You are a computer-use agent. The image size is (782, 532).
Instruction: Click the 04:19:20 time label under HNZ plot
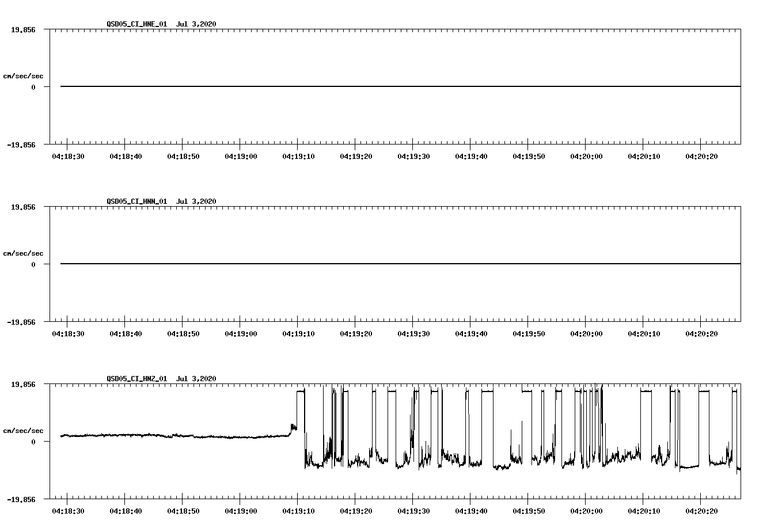[356, 511]
